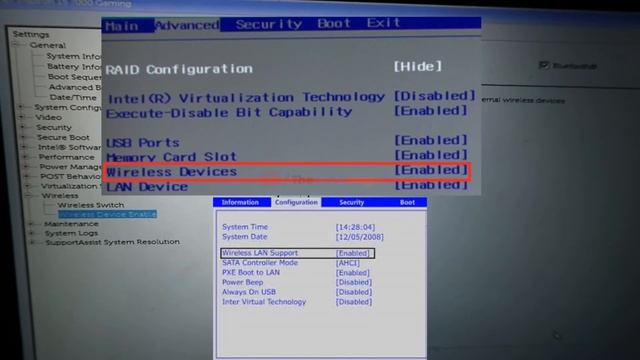The image size is (640, 360).
Task: Select Wireless Switch under Wireless
Action: (x=91, y=205)
